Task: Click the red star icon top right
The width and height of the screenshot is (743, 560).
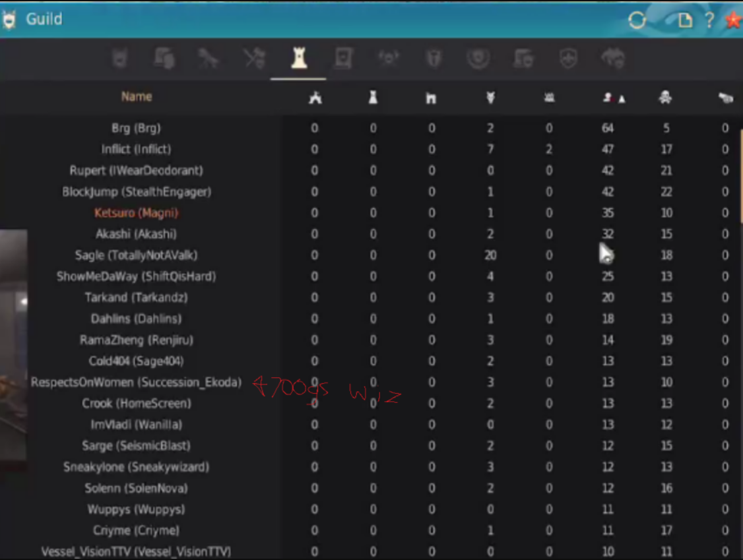Action: 732,20
